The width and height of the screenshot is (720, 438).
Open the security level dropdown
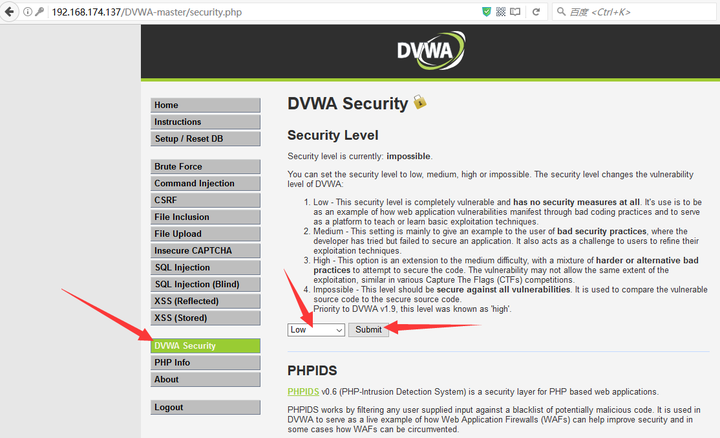316,330
